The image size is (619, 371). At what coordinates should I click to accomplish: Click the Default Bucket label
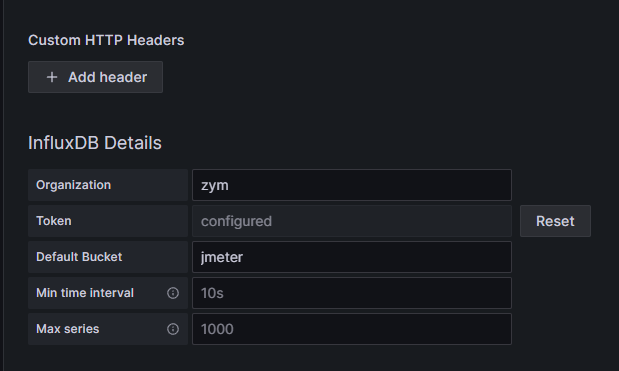pyautogui.click(x=79, y=257)
